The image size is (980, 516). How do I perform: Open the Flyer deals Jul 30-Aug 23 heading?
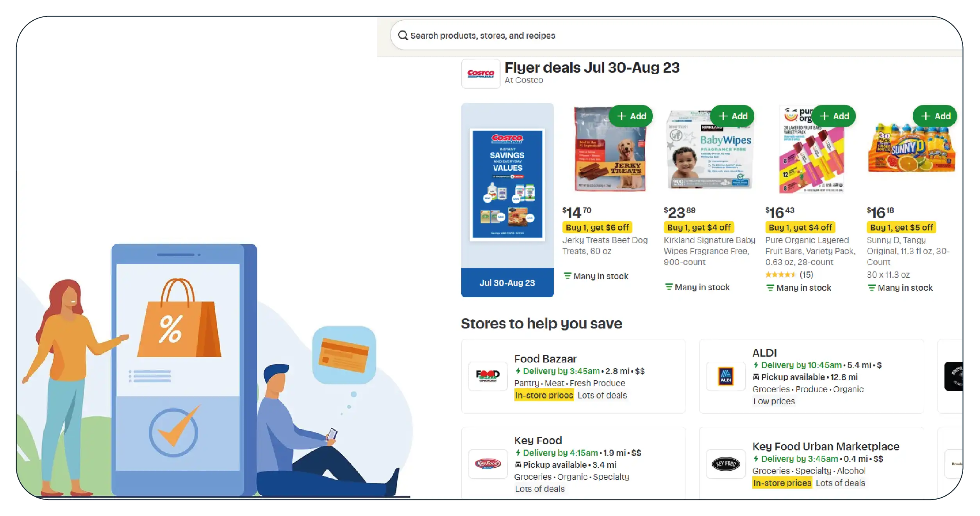[592, 68]
